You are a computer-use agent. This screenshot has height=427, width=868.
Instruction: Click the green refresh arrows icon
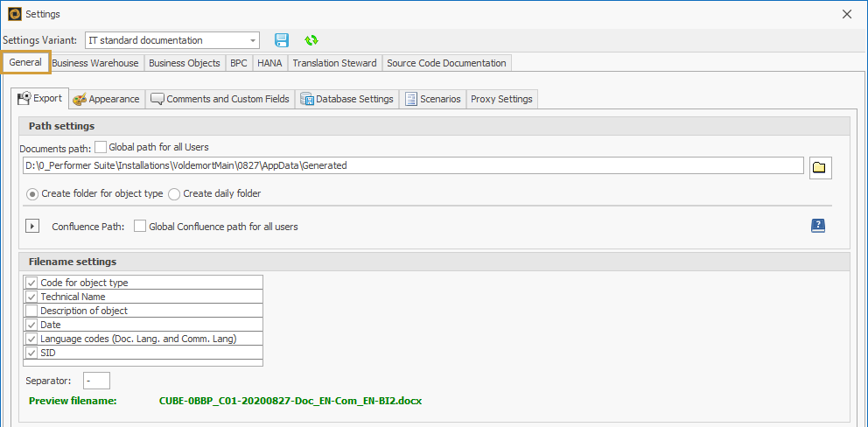[x=311, y=40]
